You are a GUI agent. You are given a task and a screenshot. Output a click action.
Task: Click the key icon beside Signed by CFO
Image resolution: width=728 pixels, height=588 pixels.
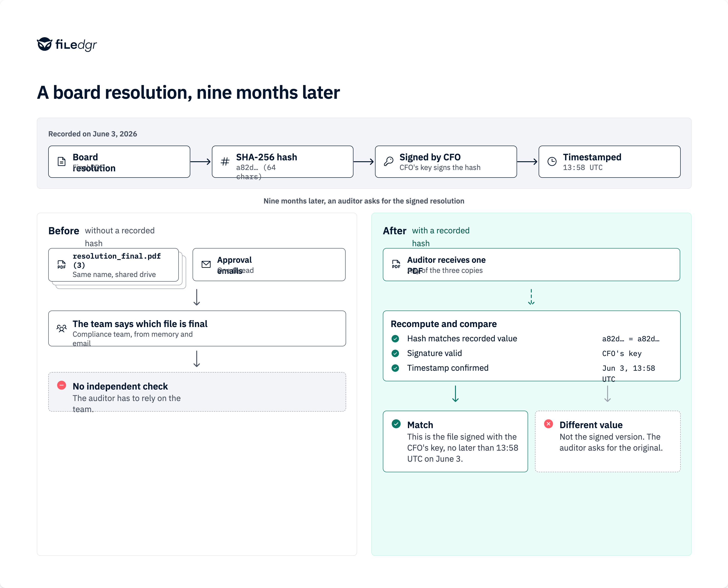pyautogui.click(x=388, y=161)
